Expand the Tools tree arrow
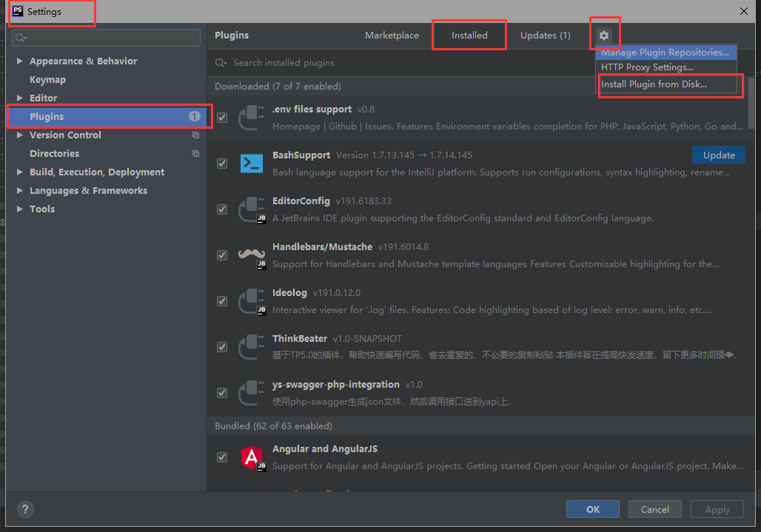This screenshot has width=761, height=532. [19, 209]
